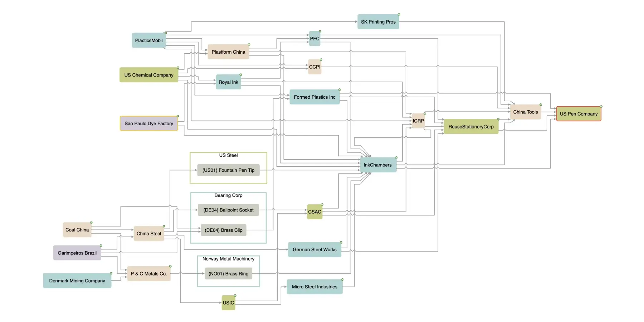The width and height of the screenshot is (644, 322).
Task: Expand USIC node plus icon
Action: [x=235, y=296]
